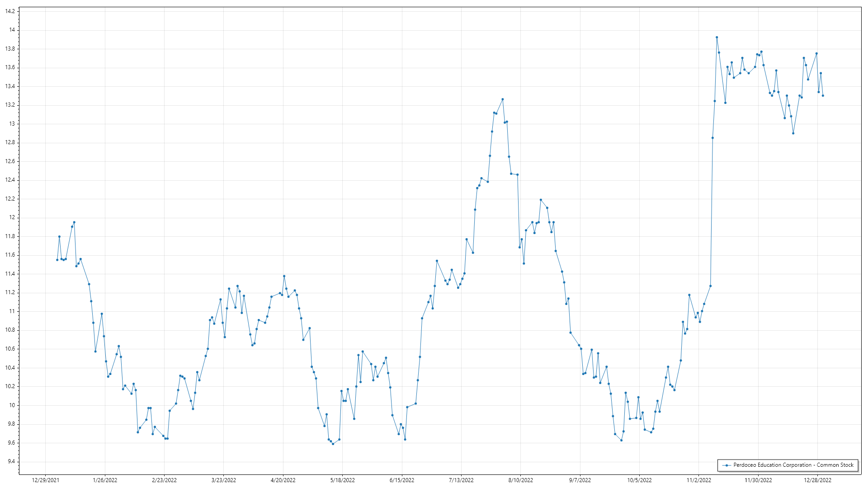Image resolution: width=868 pixels, height=488 pixels.
Task: Click the 14.2 value on the y-axis
Action: (x=10, y=11)
